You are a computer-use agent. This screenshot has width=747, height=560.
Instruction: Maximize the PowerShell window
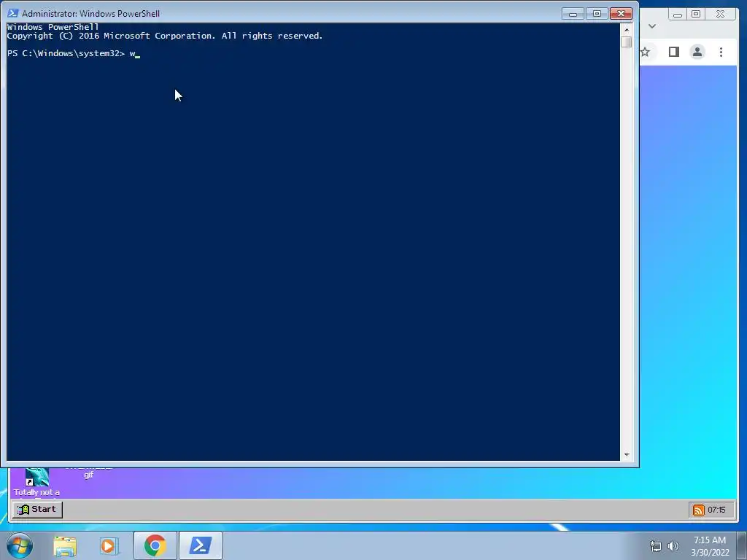click(597, 14)
